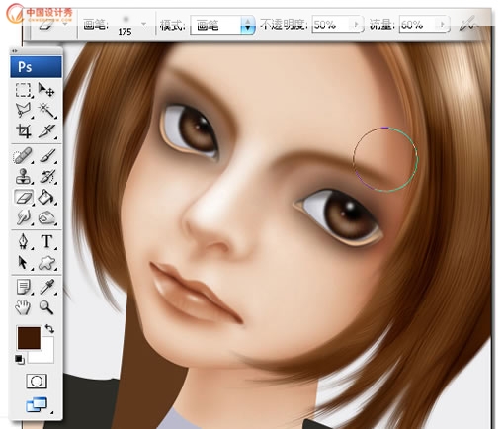This screenshot has height=429, width=504.
Task: Select the Magic Wand tool
Action: pyautogui.click(x=46, y=110)
